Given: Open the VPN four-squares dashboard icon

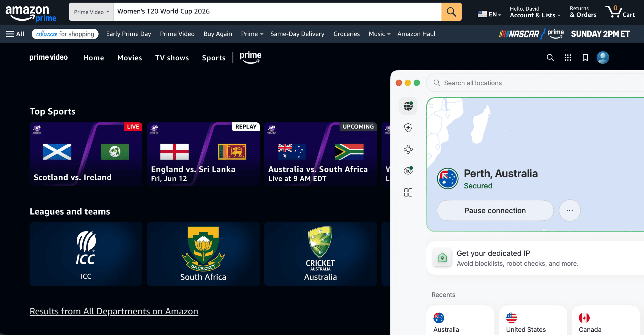Looking at the screenshot, I should click(x=408, y=192).
